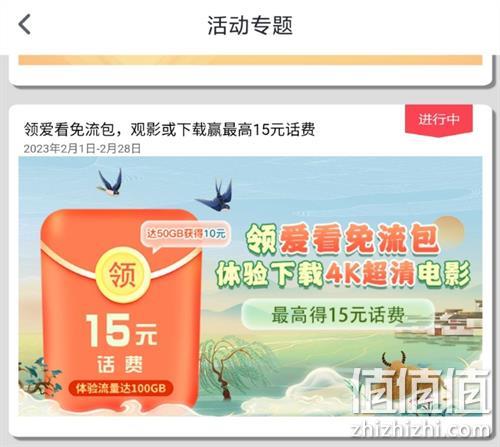
Task: Tap the 15元 话费 red envelope
Action: 121,312
